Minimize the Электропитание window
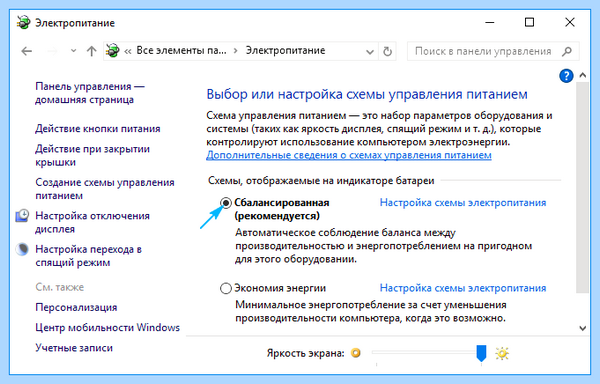 click(489, 23)
